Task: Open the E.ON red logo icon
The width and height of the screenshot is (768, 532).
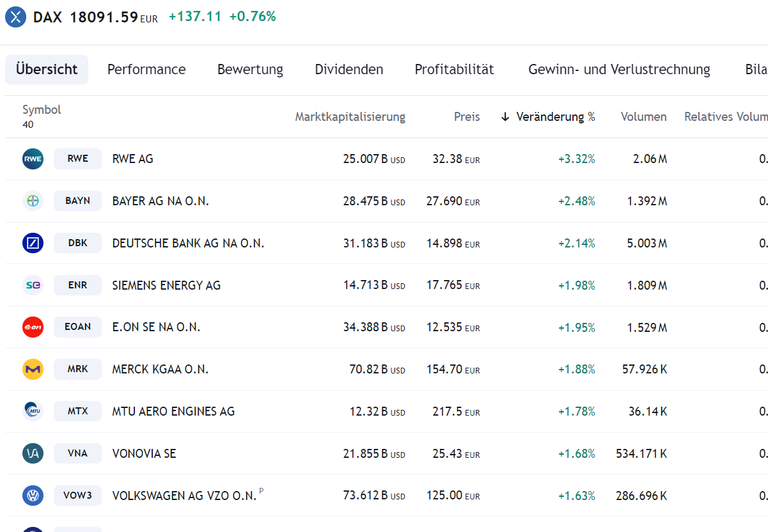Action: 33,327
